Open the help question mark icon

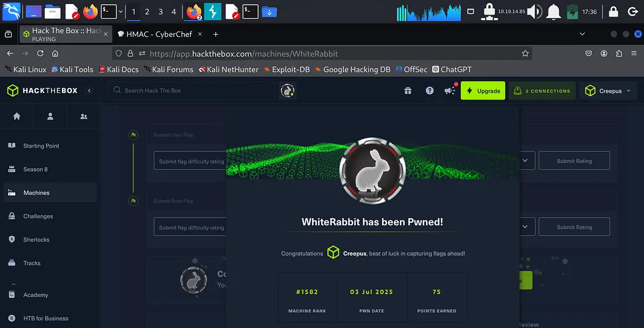430,91
